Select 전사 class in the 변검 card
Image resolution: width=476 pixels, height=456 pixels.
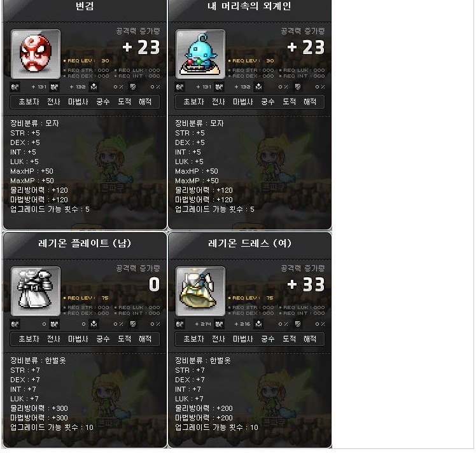53,102
